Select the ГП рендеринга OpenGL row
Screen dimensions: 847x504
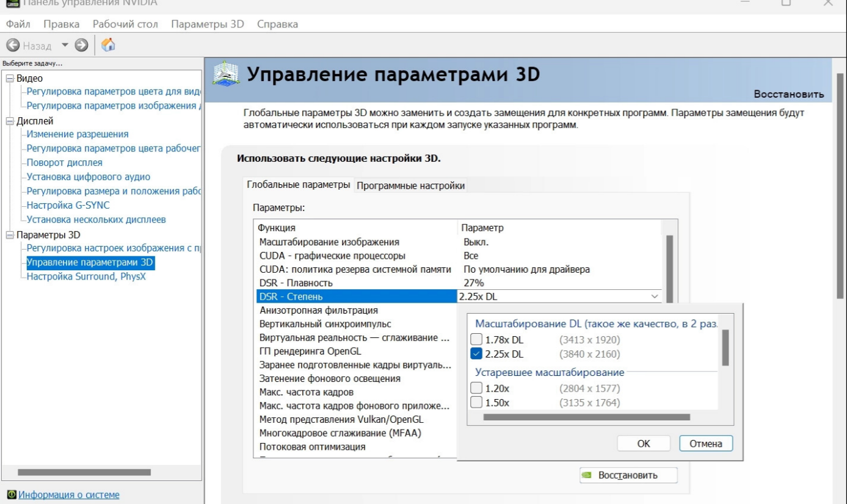[356, 351]
